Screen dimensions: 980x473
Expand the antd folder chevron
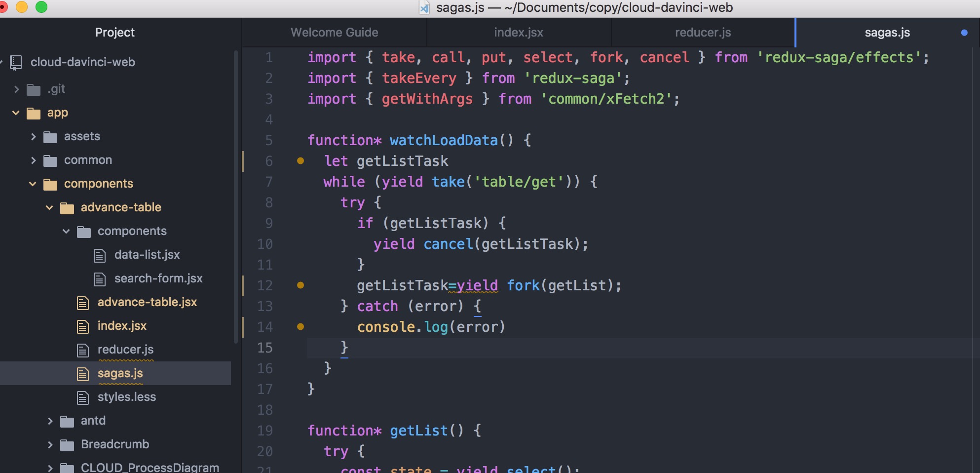tap(50, 421)
